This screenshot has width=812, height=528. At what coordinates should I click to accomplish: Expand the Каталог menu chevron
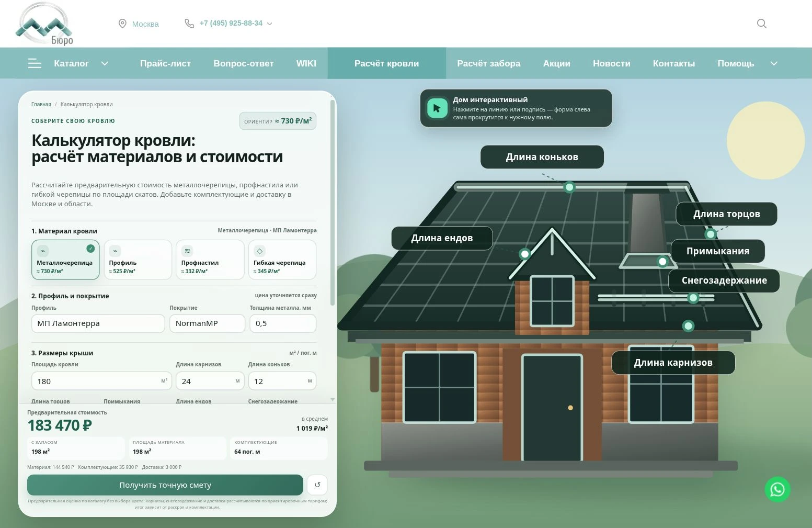tap(105, 63)
